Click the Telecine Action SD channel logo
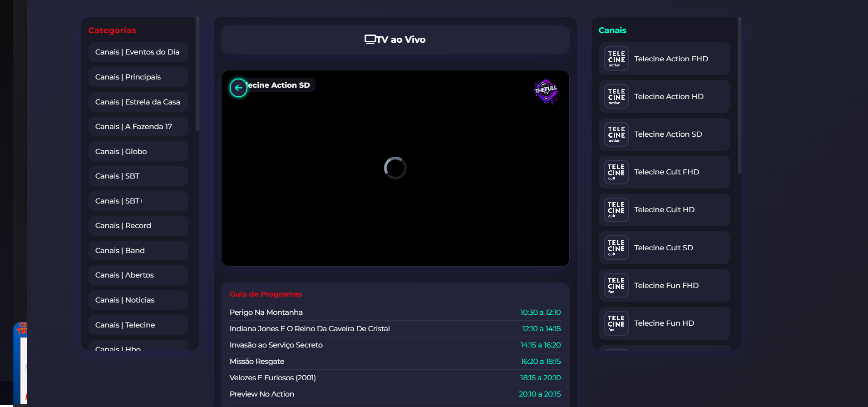The image size is (868, 407). [616, 134]
